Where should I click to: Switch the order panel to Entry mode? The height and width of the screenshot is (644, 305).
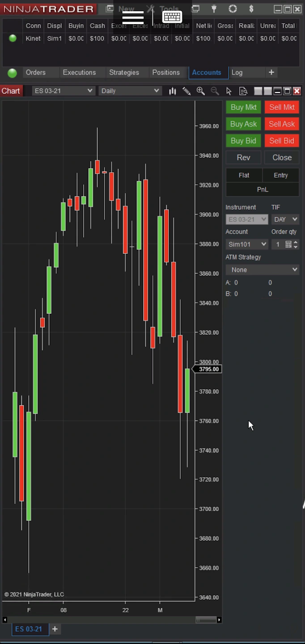tap(281, 175)
